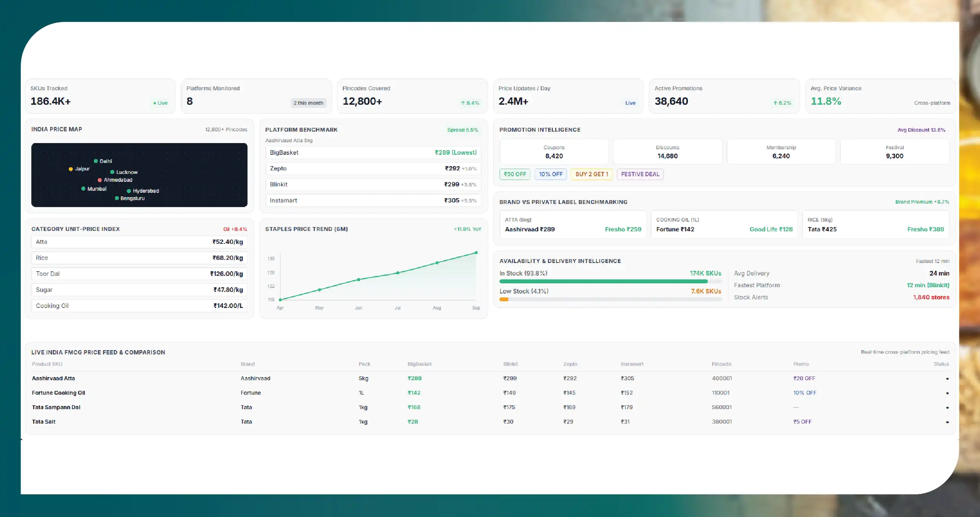Select the BigBasket row in Platform Benchmark
The image size is (980, 517).
373,153
